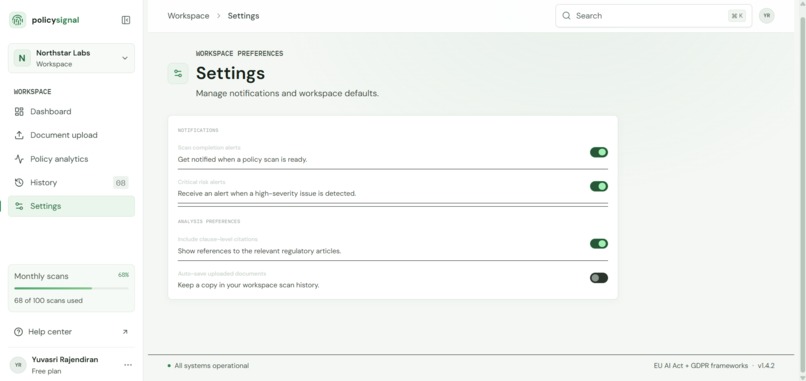Click the search magnifier icon
The height and width of the screenshot is (381, 806).
[x=566, y=16]
